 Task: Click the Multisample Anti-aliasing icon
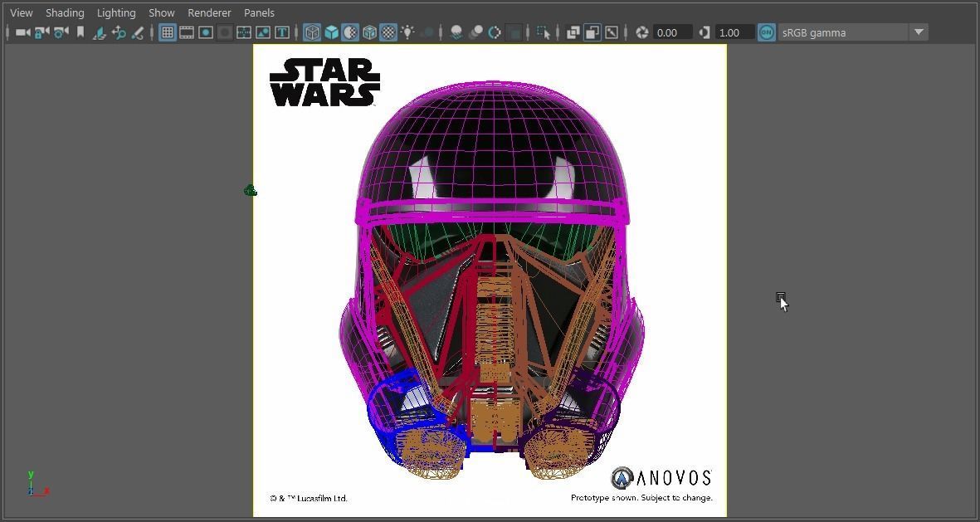[495, 32]
